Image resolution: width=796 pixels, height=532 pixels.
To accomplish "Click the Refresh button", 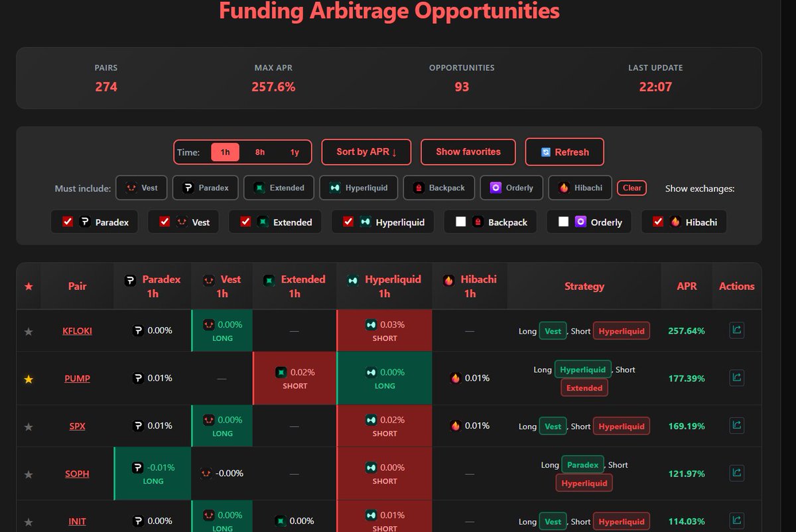I will (564, 152).
